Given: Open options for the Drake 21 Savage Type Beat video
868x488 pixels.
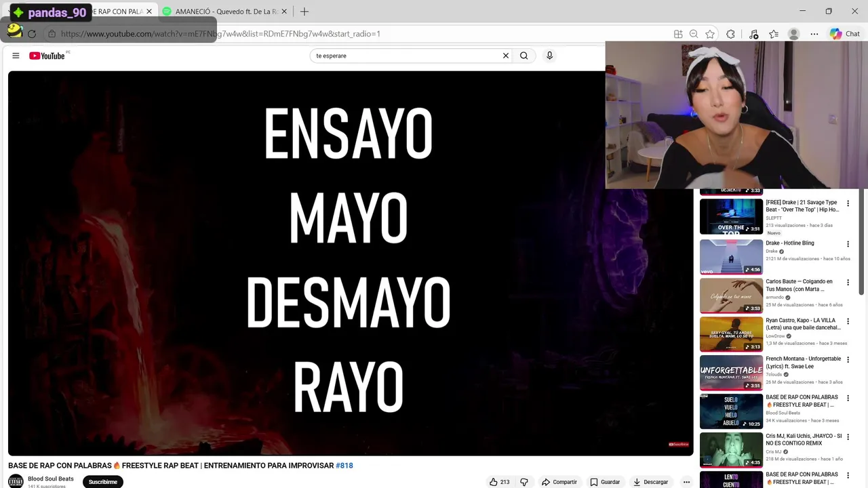Looking at the screenshot, I should (x=848, y=203).
